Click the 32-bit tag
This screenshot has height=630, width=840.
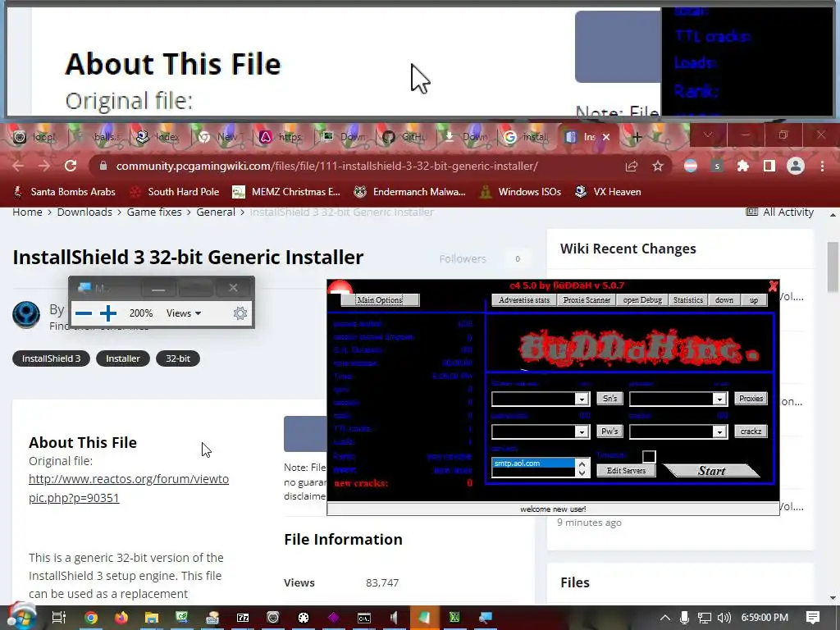[178, 358]
